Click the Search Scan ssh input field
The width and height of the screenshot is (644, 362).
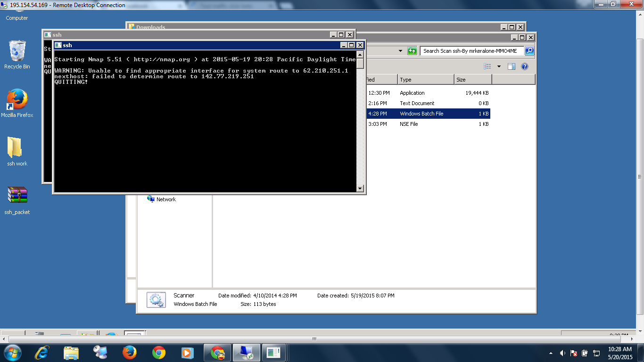pyautogui.click(x=471, y=51)
